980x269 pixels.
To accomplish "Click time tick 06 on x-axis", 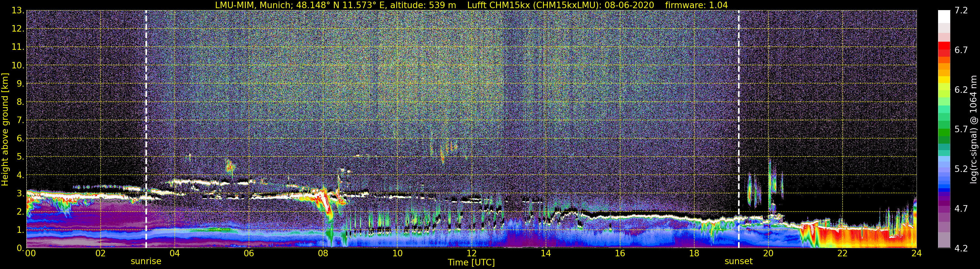I will [x=249, y=253].
